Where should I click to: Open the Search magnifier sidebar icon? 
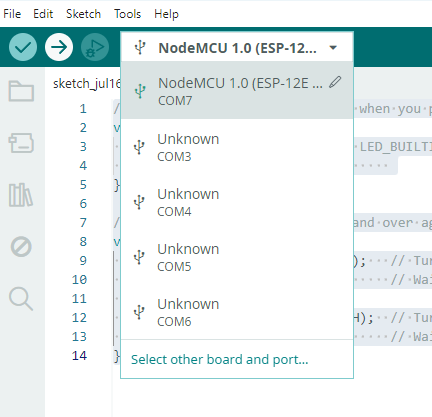click(21, 299)
